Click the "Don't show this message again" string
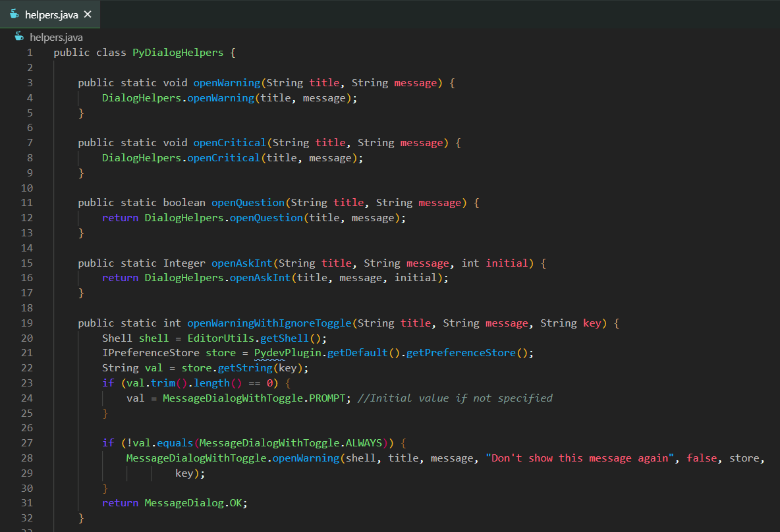The height and width of the screenshot is (532, 780). 580,458
